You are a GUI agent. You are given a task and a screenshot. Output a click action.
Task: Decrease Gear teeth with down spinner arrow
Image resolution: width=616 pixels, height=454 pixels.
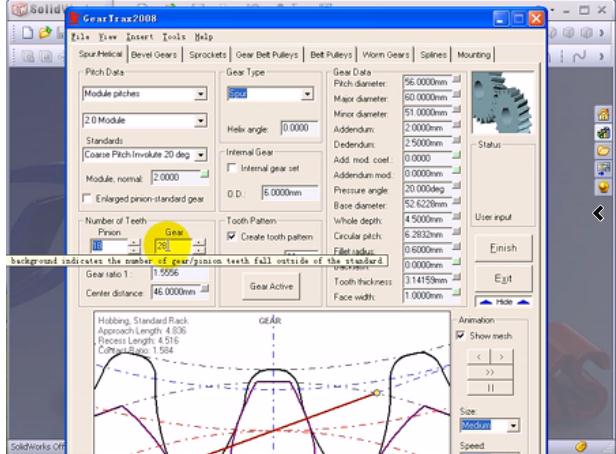(199, 250)
